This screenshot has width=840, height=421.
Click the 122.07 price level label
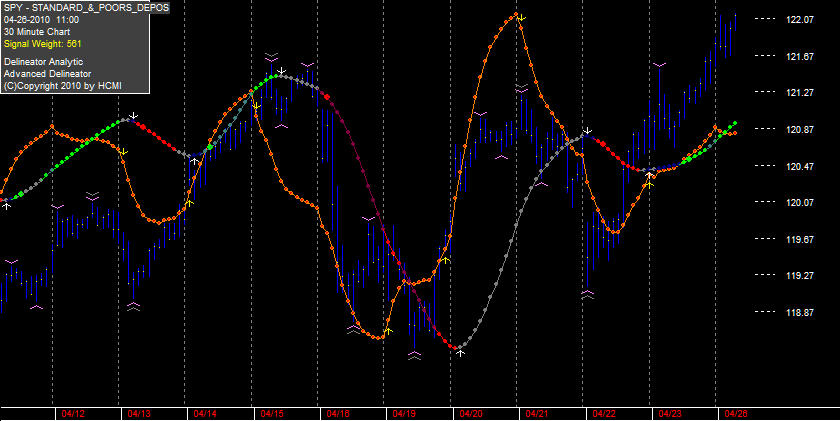point(800,19)
